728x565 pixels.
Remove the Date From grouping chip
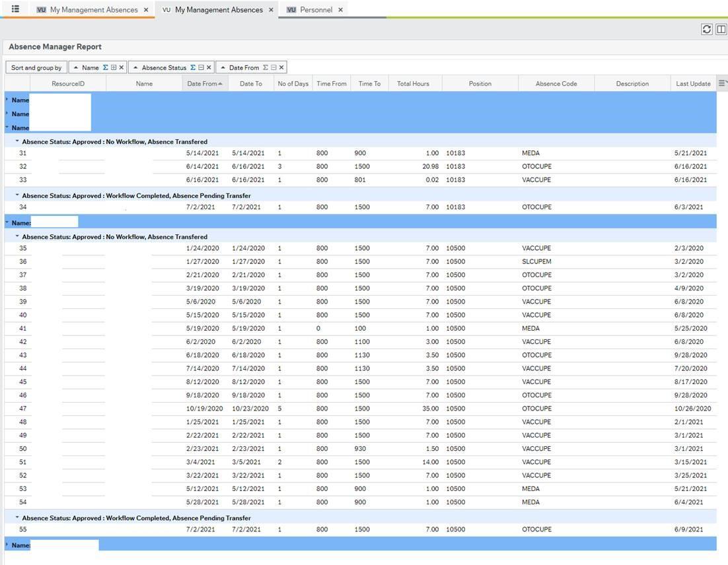click(281, 67)
